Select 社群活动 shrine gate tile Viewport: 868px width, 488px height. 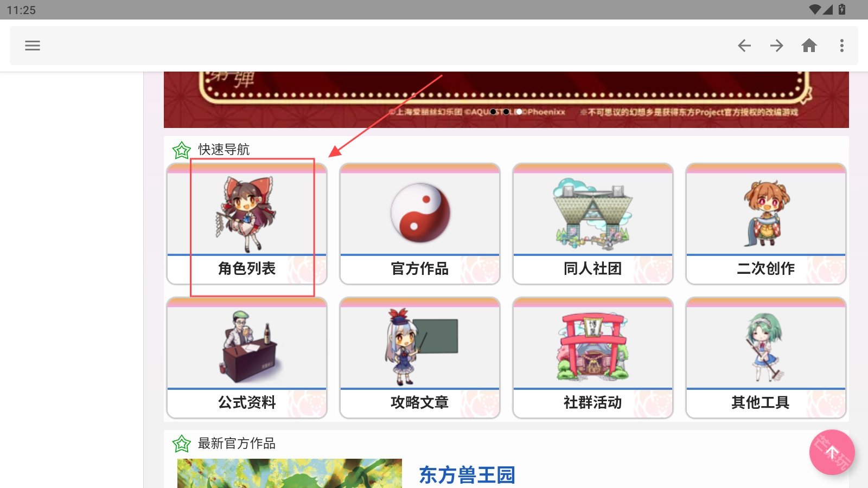click(x=593, y=357)
